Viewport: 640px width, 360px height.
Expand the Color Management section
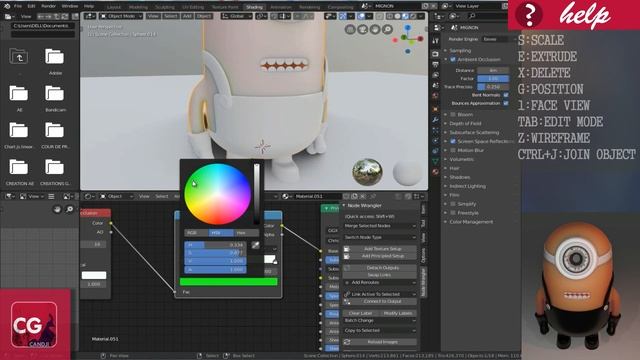[x=471, y=222]
